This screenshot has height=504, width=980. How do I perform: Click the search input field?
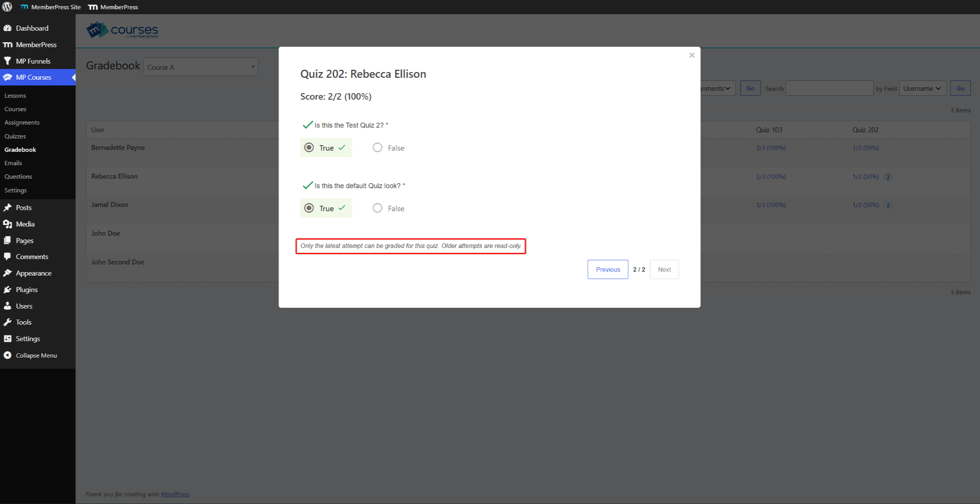(829, 89)
